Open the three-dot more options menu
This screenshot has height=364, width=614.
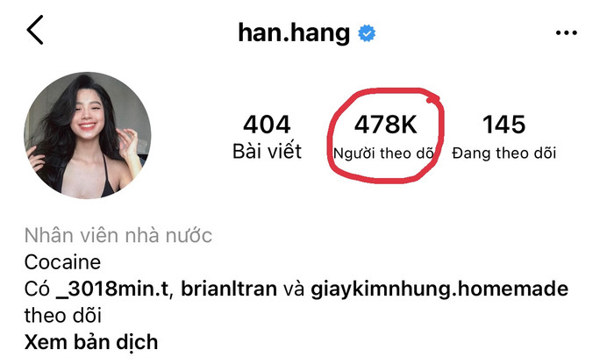(x=567, y=32)
